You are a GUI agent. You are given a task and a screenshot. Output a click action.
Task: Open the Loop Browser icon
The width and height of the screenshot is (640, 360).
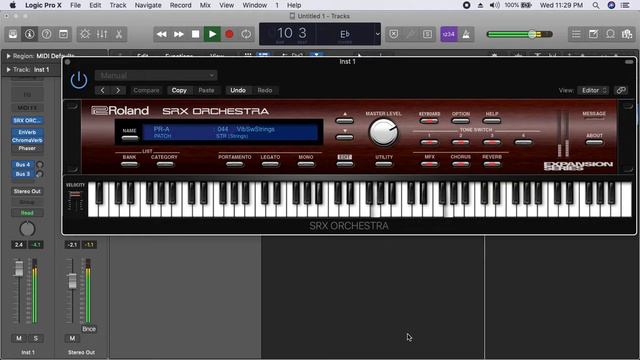[611, 34]
